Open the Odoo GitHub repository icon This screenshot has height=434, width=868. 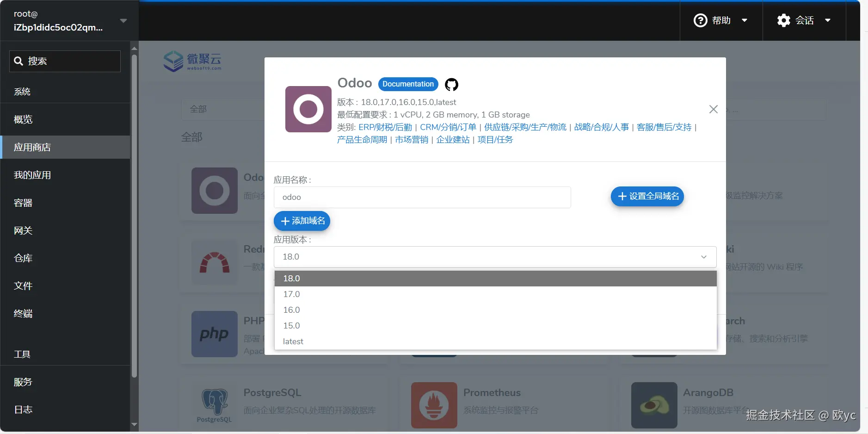tap(451, 84)
